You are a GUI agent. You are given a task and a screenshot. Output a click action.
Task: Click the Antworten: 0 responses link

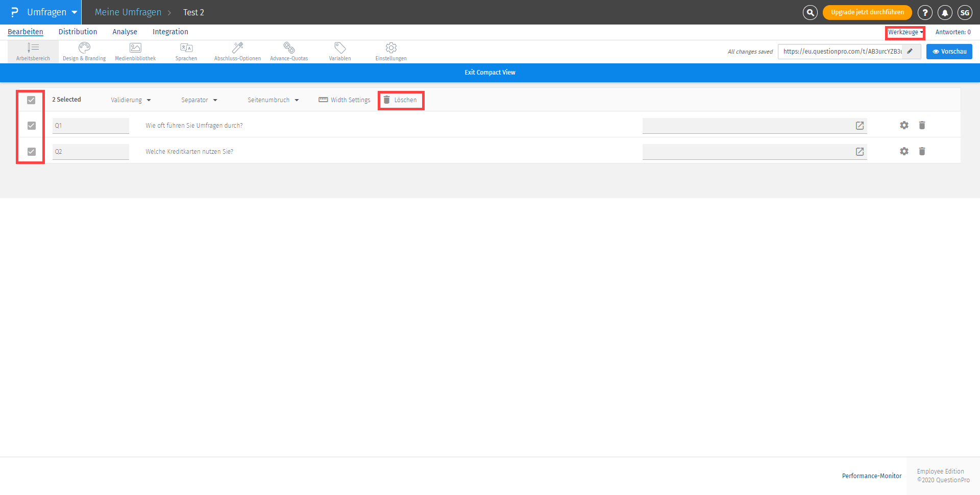(953, 32)
